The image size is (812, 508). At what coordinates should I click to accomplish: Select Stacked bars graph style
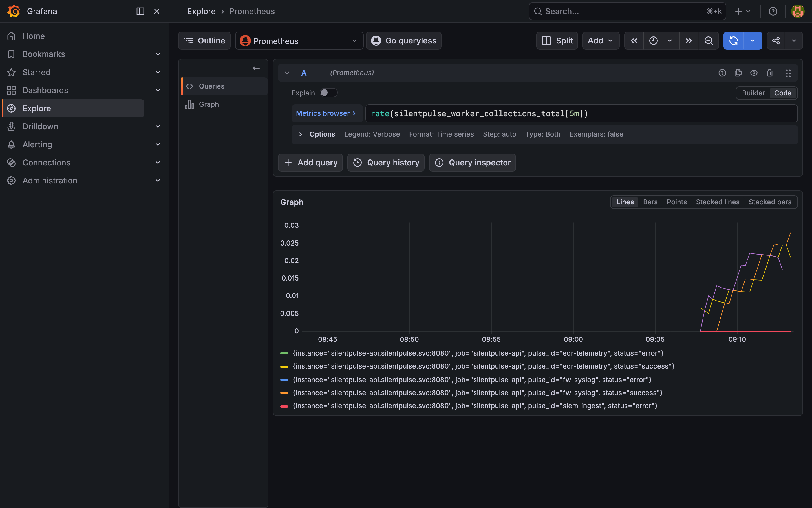pos(770,202)
